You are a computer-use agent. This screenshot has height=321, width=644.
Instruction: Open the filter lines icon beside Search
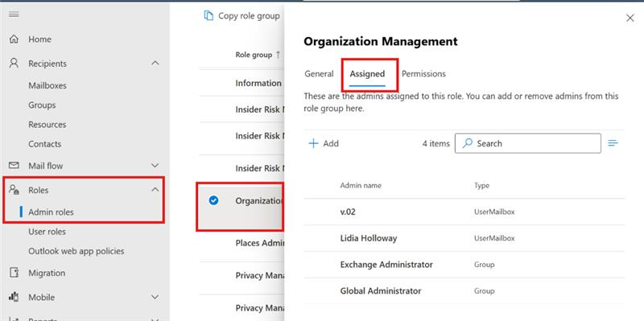point(613,143)
